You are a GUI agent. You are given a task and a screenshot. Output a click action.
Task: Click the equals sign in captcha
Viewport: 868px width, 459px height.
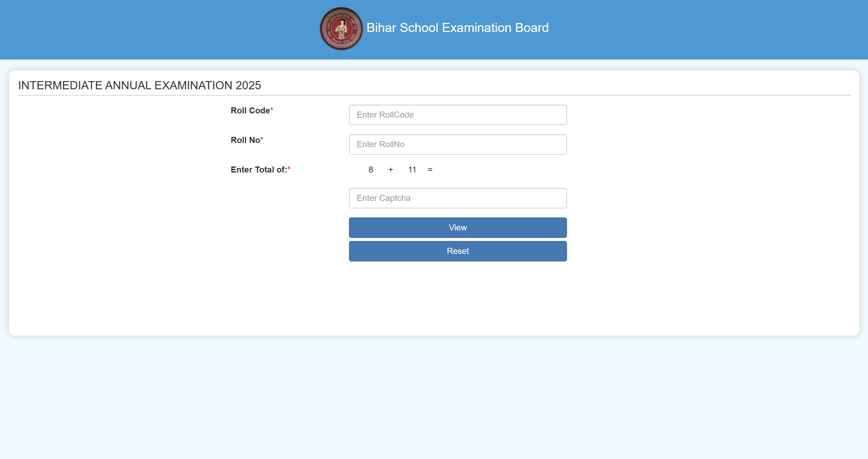pos(430,169)
